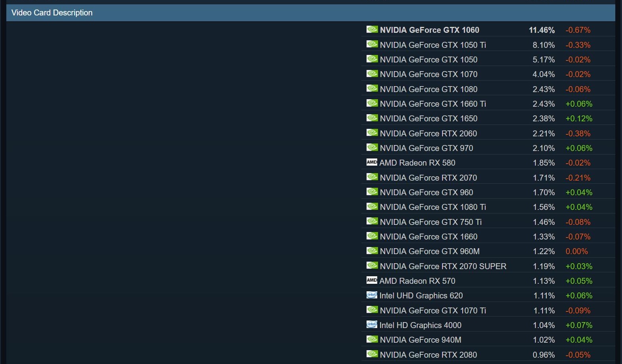This screenshot has height=364, width=622.
Task: Select the NVIDIA logo beside GTX 1650
Action: 372,118
